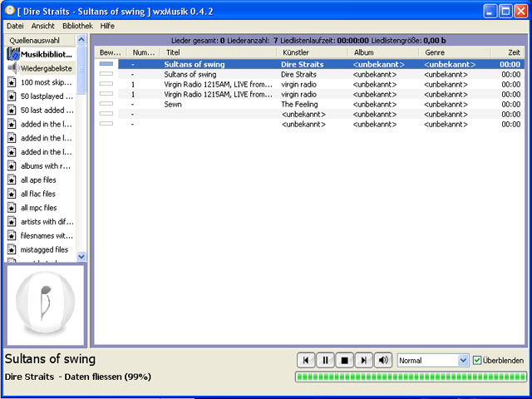Viewport: 532px width, 399px height.
Task: Select the Musikbibliothek library icon
Action: [x=13, y=54]
